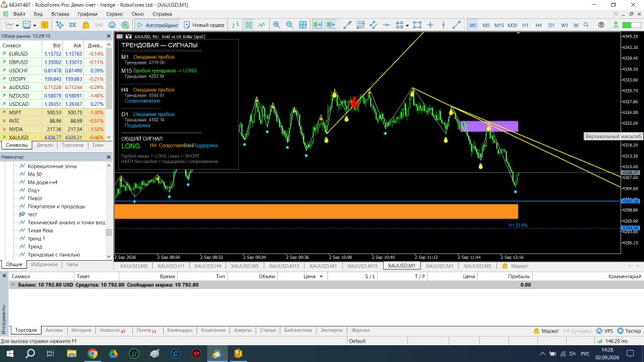Switch chart to bar chart type
Viewport: 644px width, 362px height.
click(x=235, y=25)
